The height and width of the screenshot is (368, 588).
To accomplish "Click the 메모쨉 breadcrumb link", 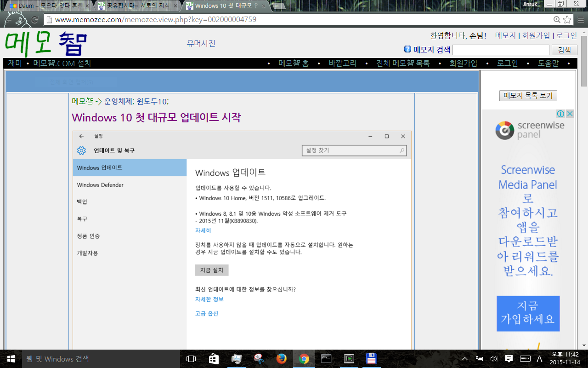I will tap(83, 101).
